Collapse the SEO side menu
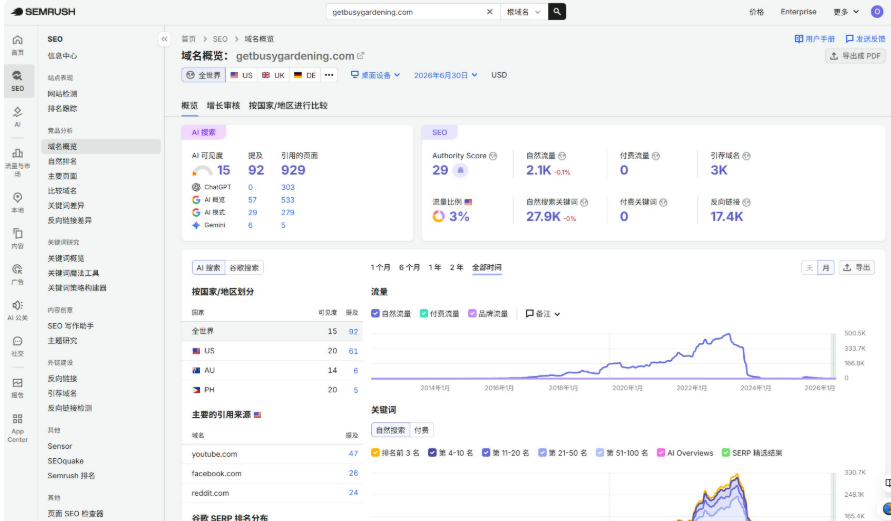The height and width of the screenshot is (521, 891). point(164,39)
